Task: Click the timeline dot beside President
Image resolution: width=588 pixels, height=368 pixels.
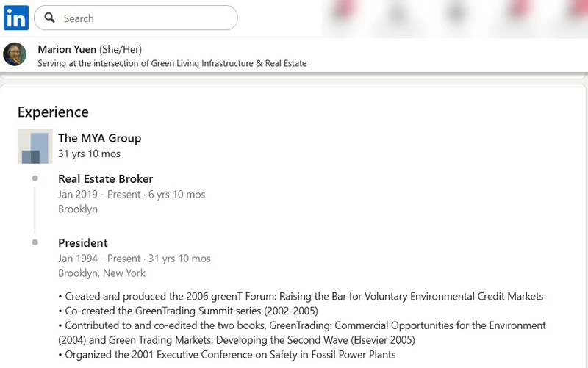Action: click(x=35, y=242)
